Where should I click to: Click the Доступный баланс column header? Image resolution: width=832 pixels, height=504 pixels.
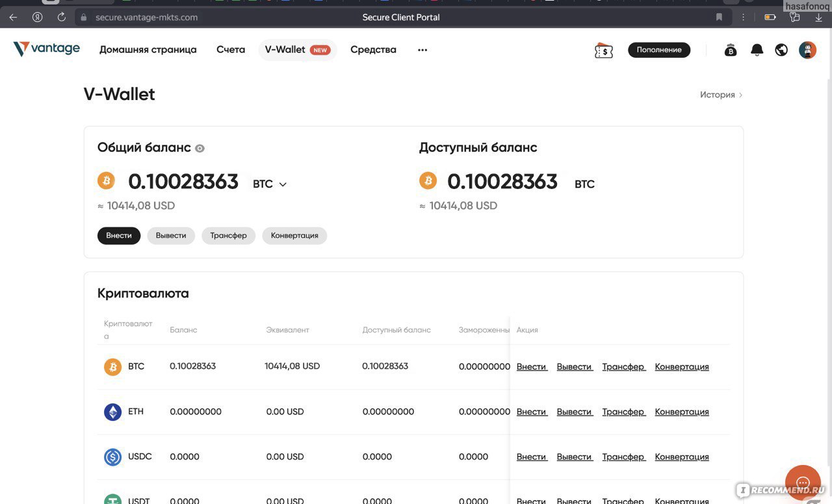tap(396, 330)
